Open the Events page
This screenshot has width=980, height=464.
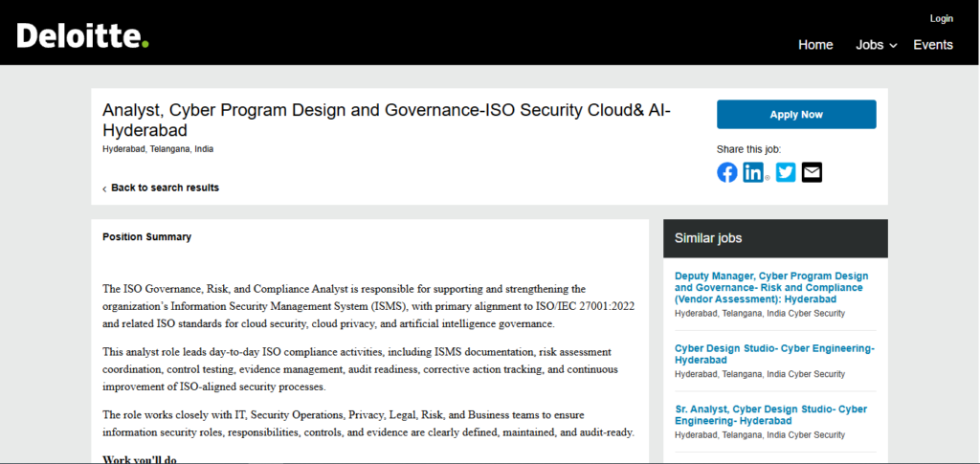pyautogui.click(x=933, y=45)
